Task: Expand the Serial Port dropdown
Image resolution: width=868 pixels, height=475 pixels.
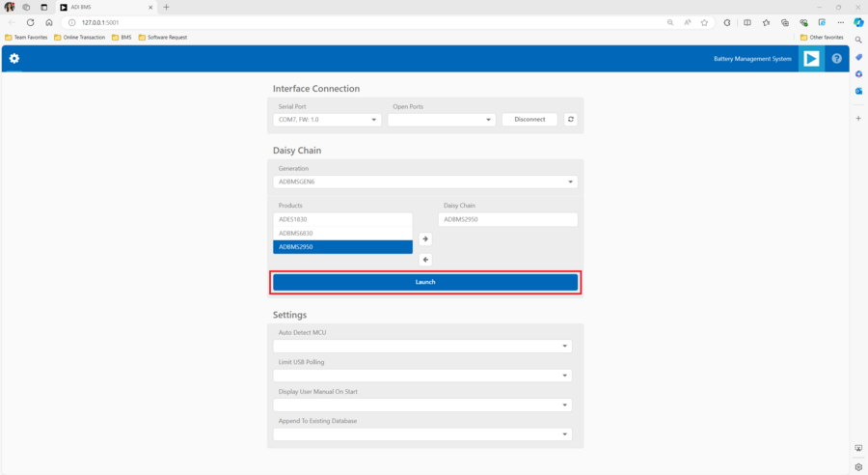Action: pyautogui.click(x=327, y=120)
